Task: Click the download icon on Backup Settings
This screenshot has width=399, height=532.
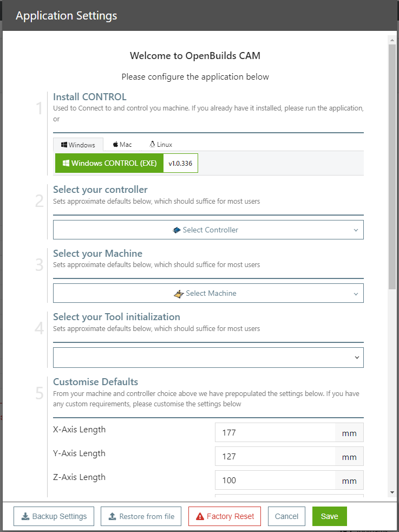Action: pos(25,516)
